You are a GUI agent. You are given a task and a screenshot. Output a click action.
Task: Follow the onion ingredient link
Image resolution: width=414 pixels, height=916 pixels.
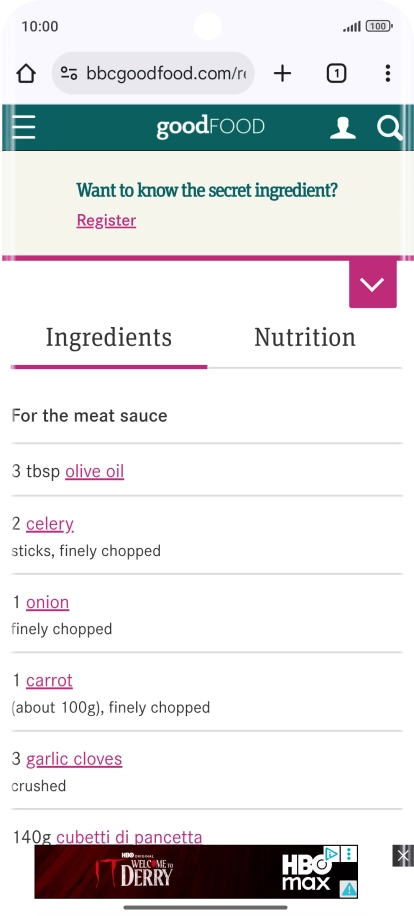point(47,602)
